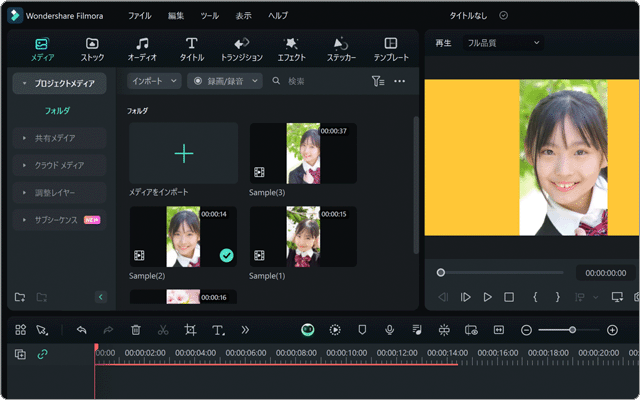Play the preview video

click(x=487, y=297)
